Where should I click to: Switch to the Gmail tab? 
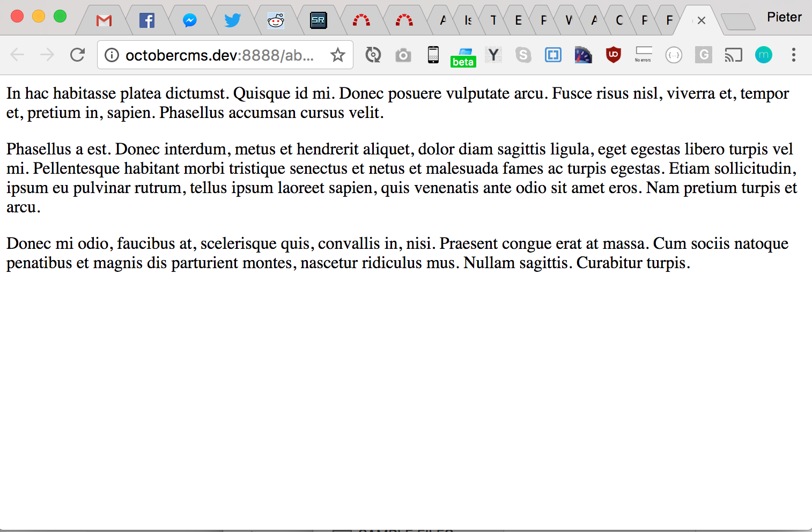104,21
